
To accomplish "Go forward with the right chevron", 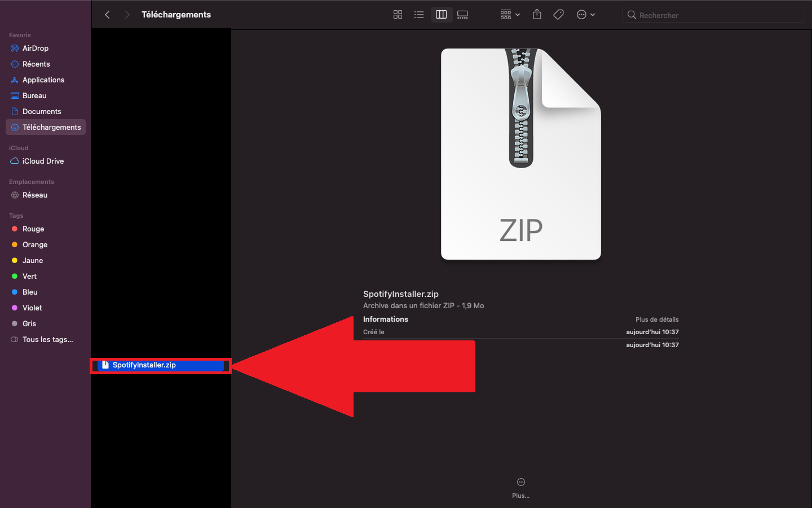I will pyautogui.click(x=127, y=15).
